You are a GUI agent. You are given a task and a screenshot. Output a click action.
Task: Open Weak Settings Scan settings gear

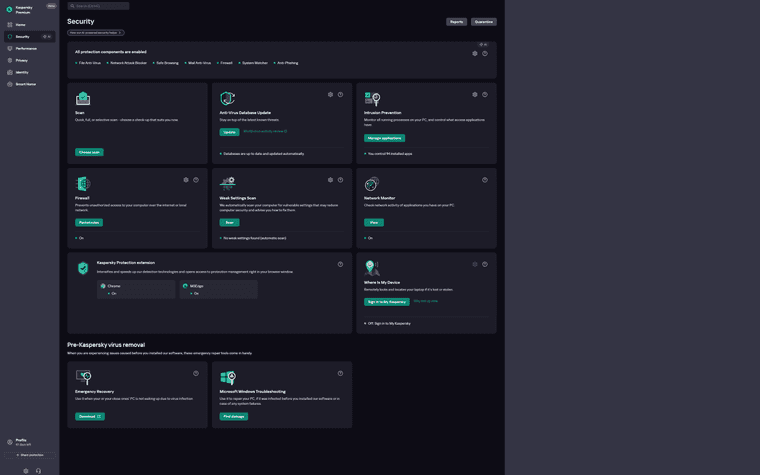[331, 180]
